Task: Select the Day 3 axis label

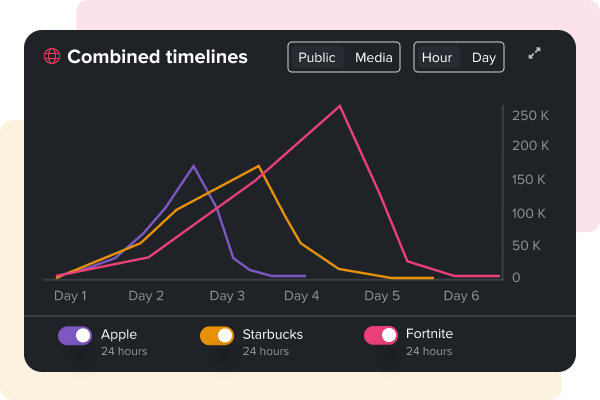Action: coord(227,296)
